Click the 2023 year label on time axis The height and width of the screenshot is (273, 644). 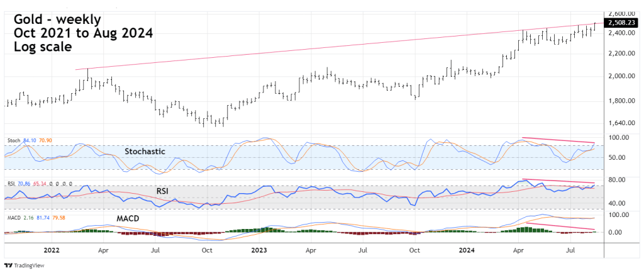point(260,250)
